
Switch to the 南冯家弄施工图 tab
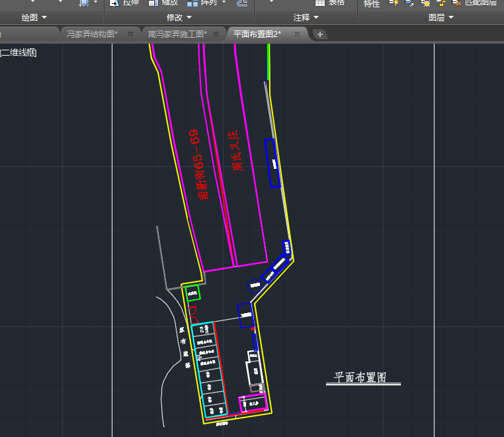(177, 34)
